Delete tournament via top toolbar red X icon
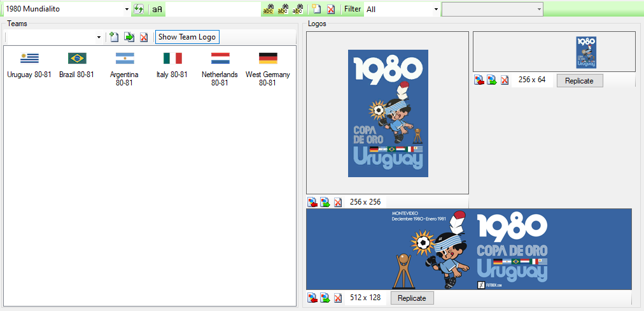Viewport: 644px width, 311px height. point(331,9)
